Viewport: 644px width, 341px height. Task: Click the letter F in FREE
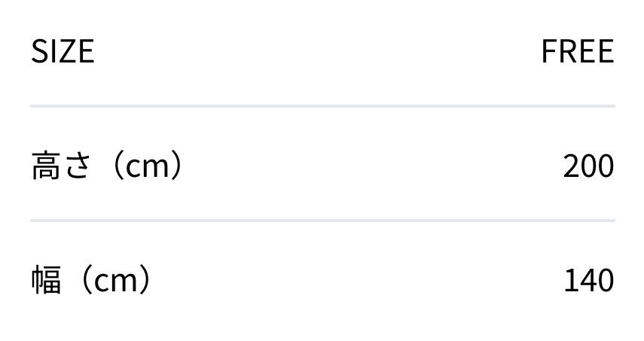click(548, 51)
